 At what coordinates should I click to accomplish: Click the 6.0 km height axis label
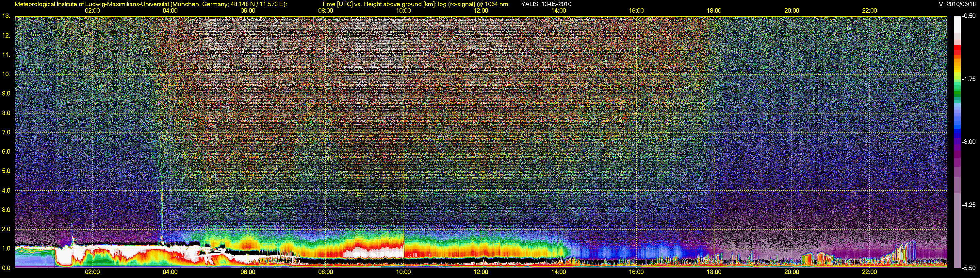(x=6, y=151)
